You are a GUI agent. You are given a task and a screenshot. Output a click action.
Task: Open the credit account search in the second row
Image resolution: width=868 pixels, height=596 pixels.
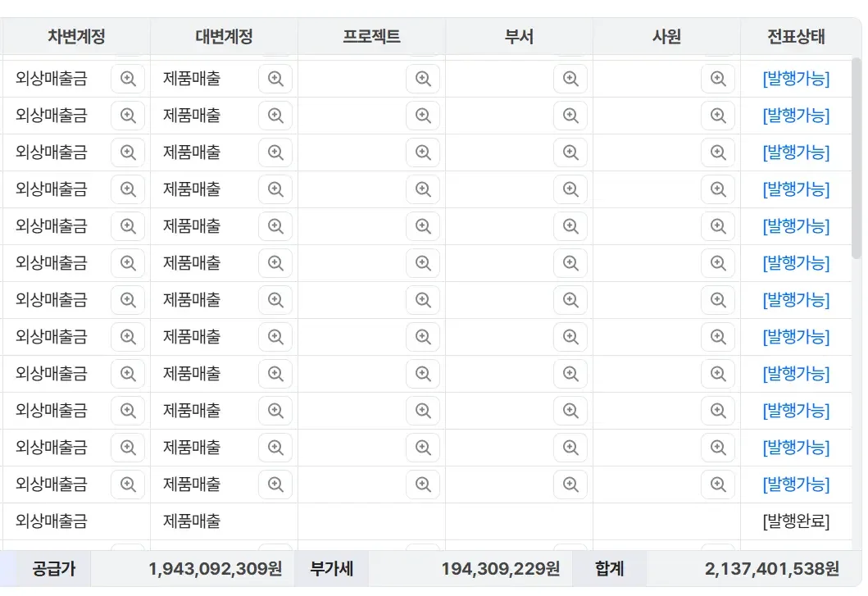(275, 116)
